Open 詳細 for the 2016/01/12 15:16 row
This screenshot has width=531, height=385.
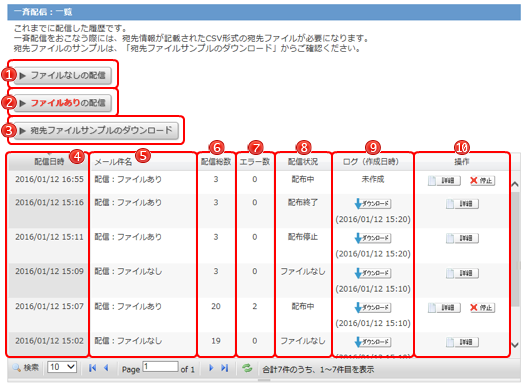pos(462,204)
